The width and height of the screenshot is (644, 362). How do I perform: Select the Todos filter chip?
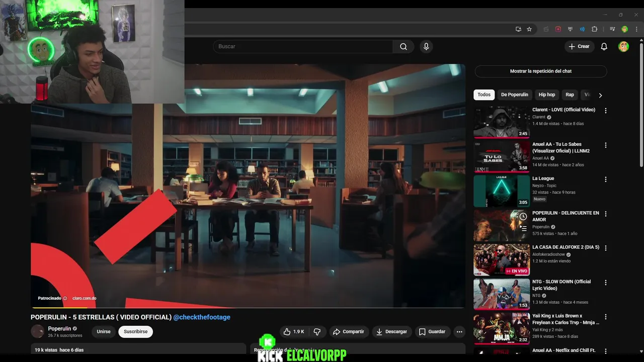(484, 95)
